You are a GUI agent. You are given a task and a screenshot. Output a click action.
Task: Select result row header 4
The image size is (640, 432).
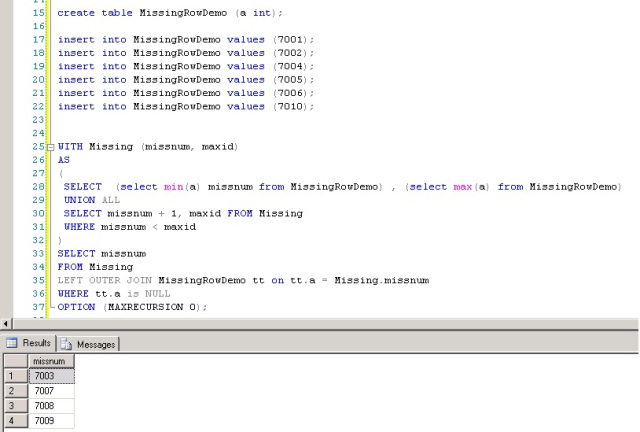coord(16,421)
